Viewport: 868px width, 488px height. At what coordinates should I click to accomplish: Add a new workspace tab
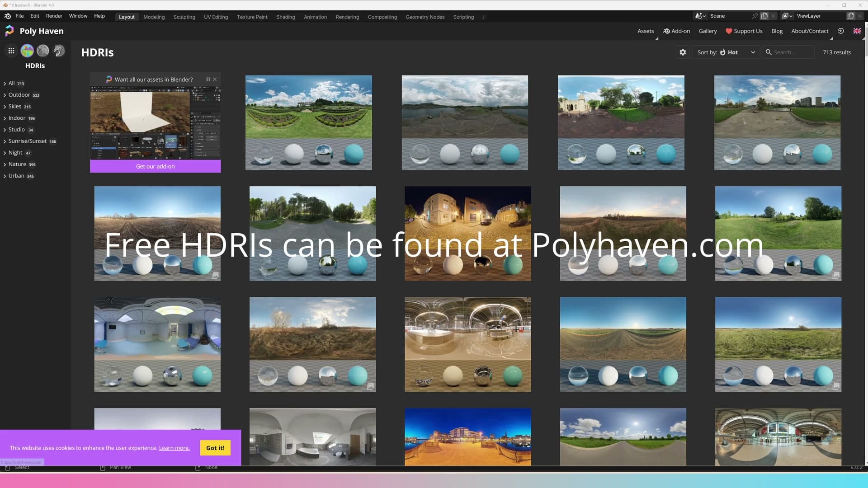483,17
